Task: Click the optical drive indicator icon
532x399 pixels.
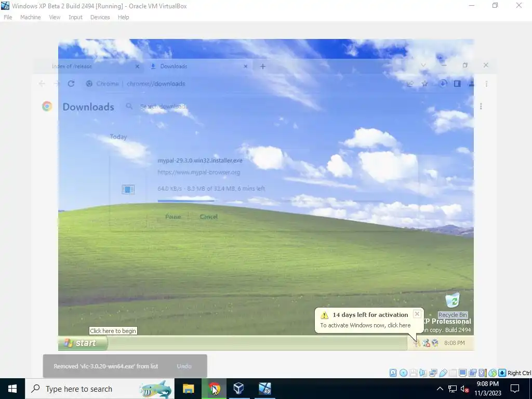Action: [403, 373]
